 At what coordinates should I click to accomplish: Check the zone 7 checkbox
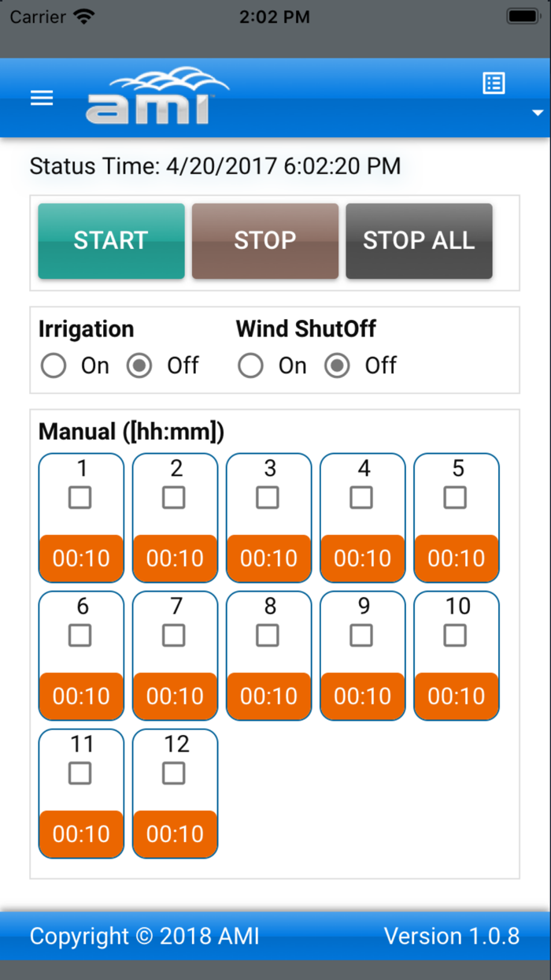[174, 635]
